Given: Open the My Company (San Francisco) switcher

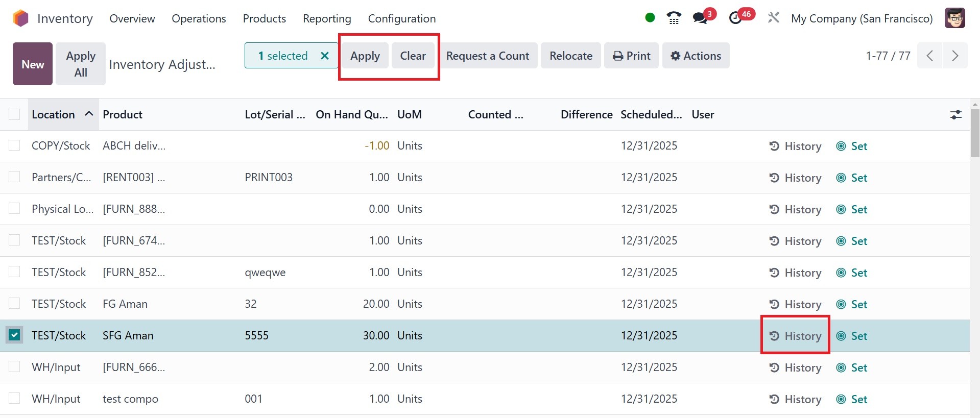Looking at the screenshot, I should point(862,18).
